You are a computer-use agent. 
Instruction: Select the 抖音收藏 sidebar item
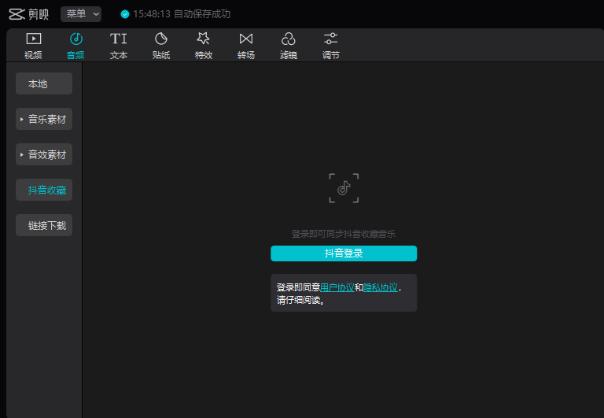point(44,190)
